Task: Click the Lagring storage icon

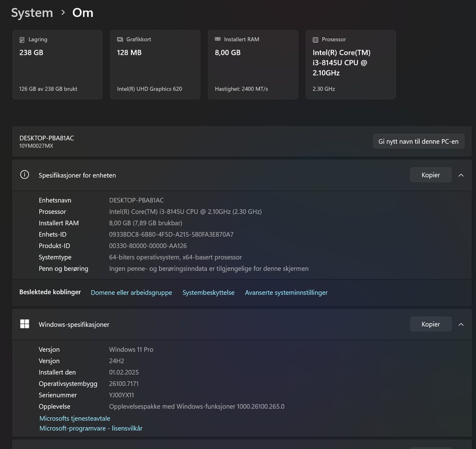Action: tap(22, 40)
